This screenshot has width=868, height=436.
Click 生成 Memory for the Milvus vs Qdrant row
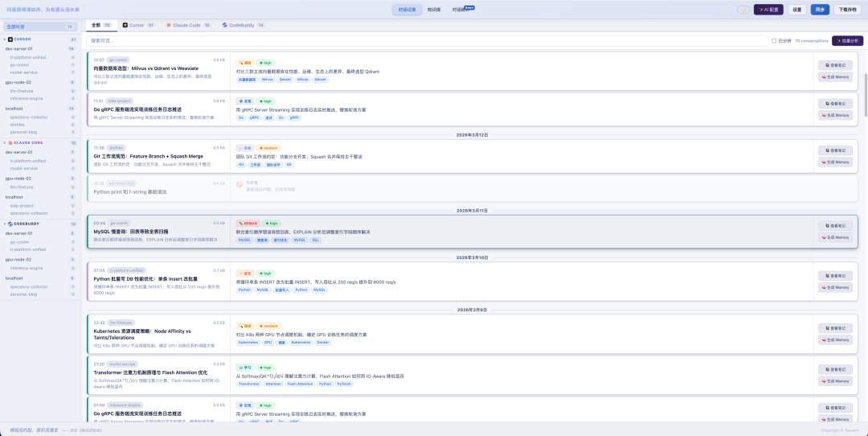[x=835, y=76]
